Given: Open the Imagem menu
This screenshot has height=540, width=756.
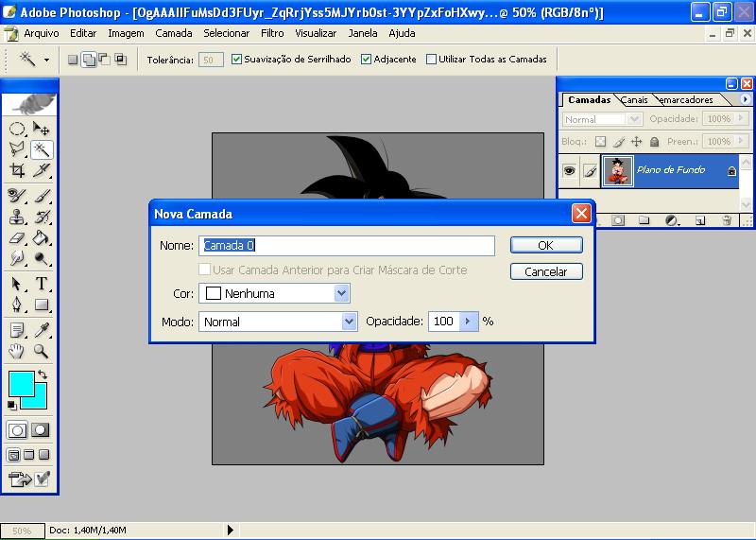Looking at the screenshot, I should click(126, 33).
